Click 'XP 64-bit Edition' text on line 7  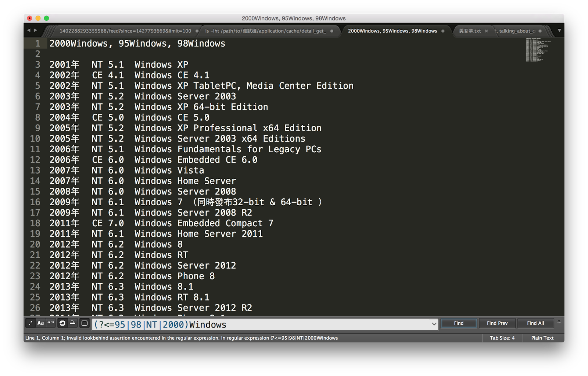pos(223,107)
